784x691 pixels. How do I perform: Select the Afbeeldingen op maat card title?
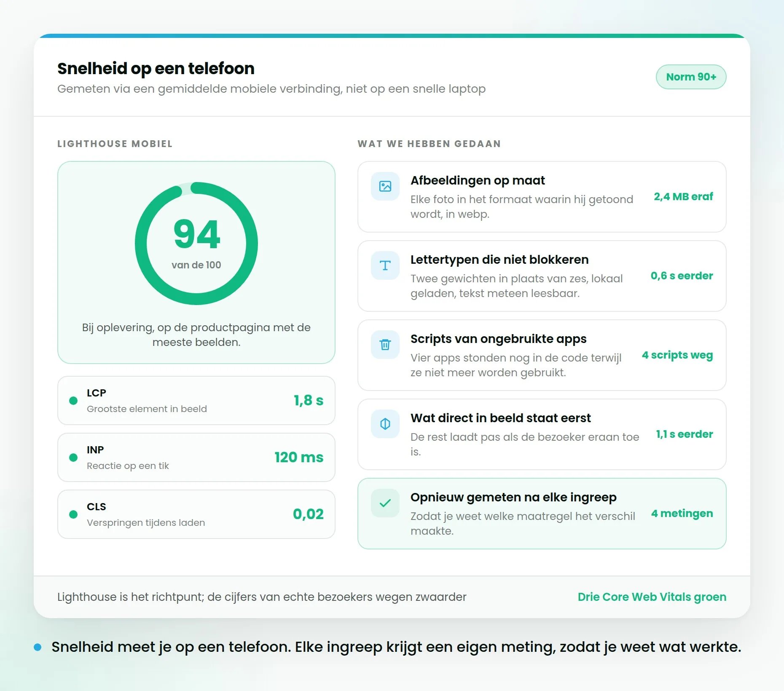click(x=478, y=180)
